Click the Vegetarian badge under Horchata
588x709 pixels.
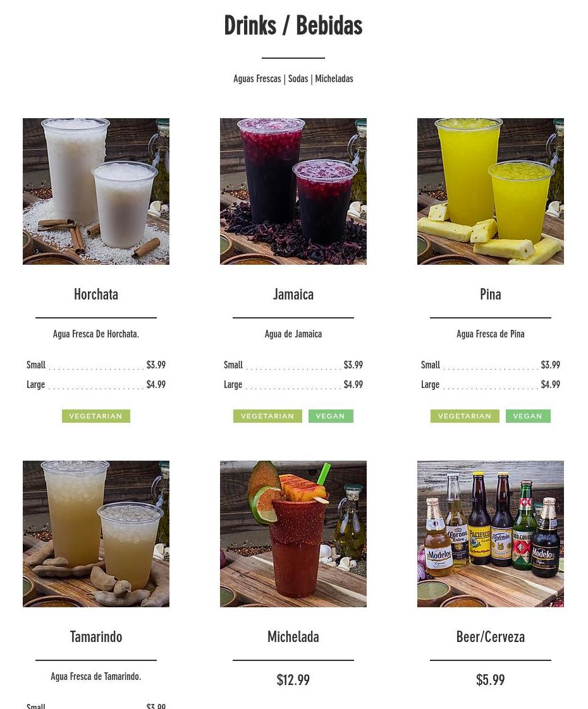(96, 416)
